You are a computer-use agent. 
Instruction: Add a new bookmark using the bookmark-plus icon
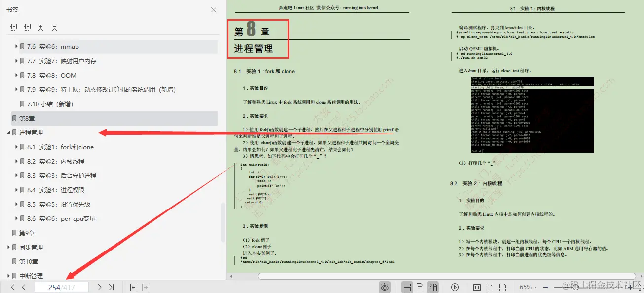tap(40, 27)
